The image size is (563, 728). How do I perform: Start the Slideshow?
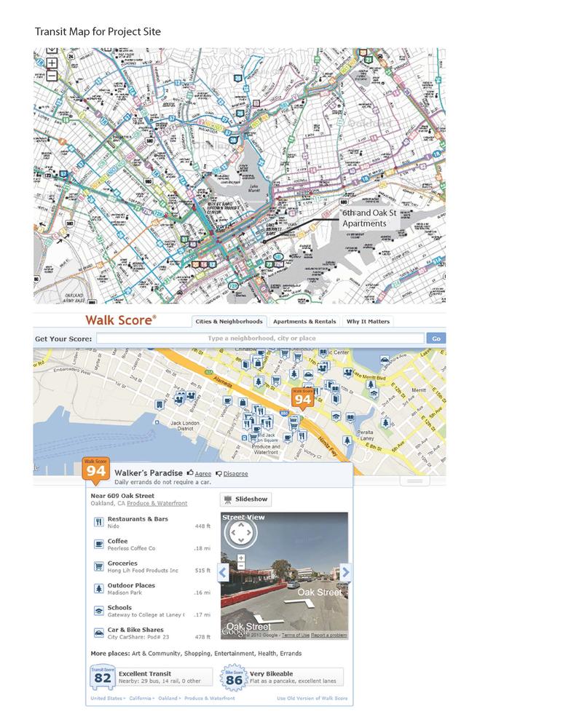click(x=245, y=499)
